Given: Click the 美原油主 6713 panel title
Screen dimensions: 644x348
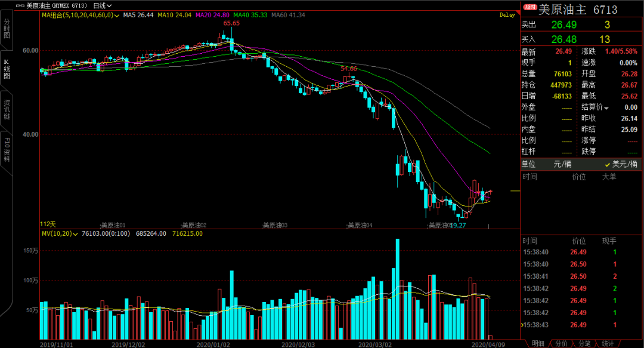Looking at the screenshot, I should click(578, 10).
